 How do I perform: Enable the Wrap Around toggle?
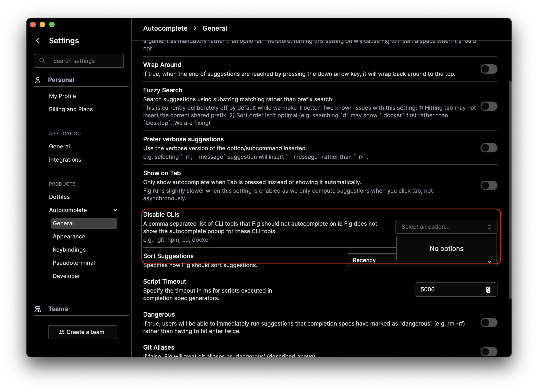click(x=489, y=69)
